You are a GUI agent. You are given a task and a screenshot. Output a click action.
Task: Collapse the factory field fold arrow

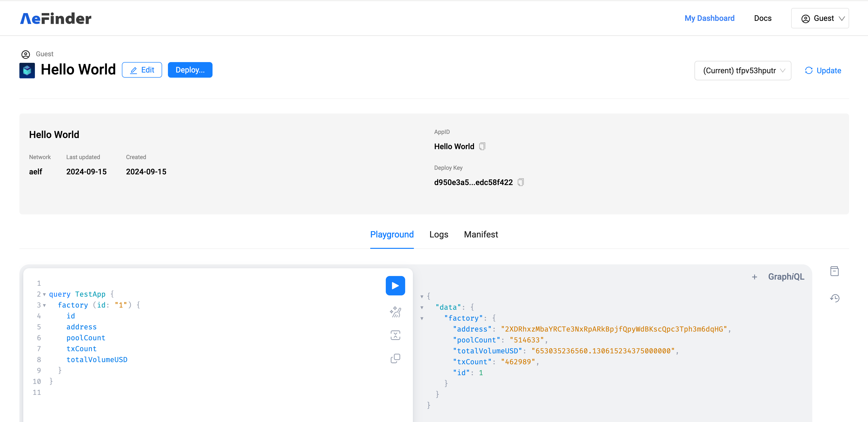pos(45,305)
